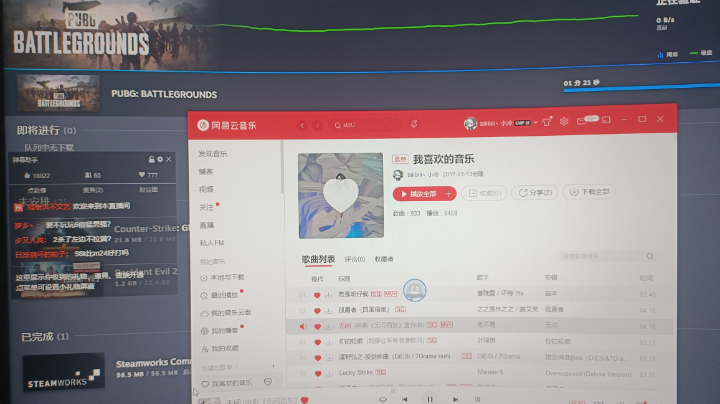Viewport: 720px width, 404px height.
Task: Open album Overexposed (Deluxe Version)
Action: pyautogui.click(x=588, y=374)
